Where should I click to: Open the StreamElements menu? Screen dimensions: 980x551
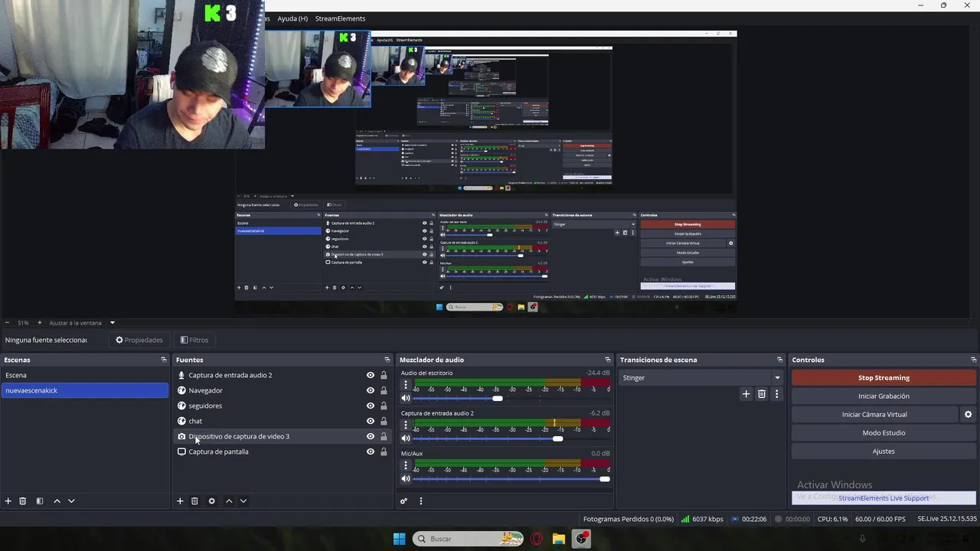click(x=340, y=18)
